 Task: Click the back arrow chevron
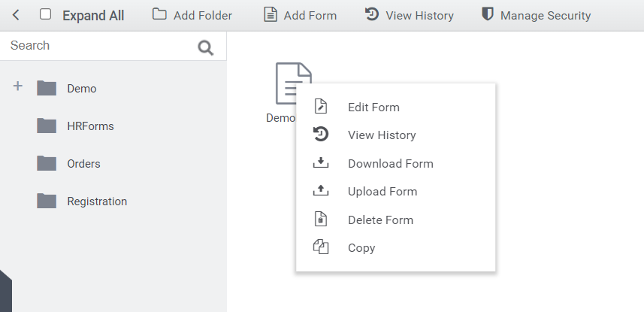coord(17,15)
